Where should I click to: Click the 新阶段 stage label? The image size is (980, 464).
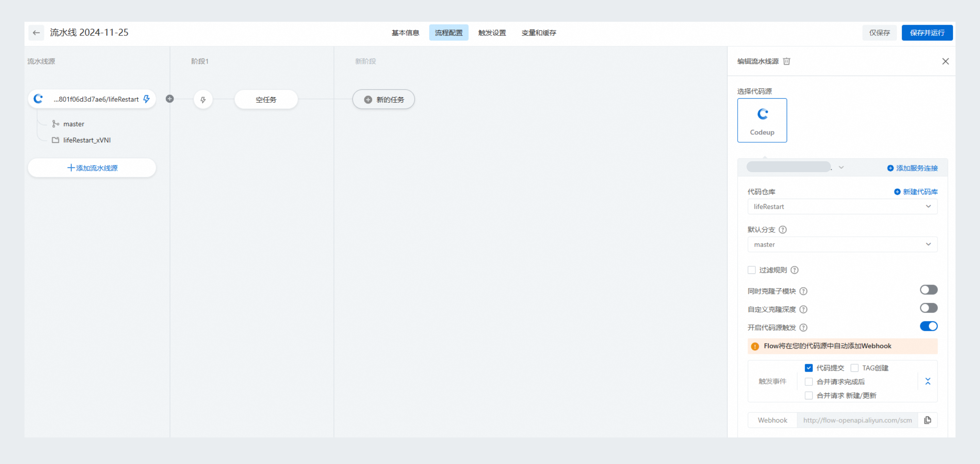tap(365, 61)
